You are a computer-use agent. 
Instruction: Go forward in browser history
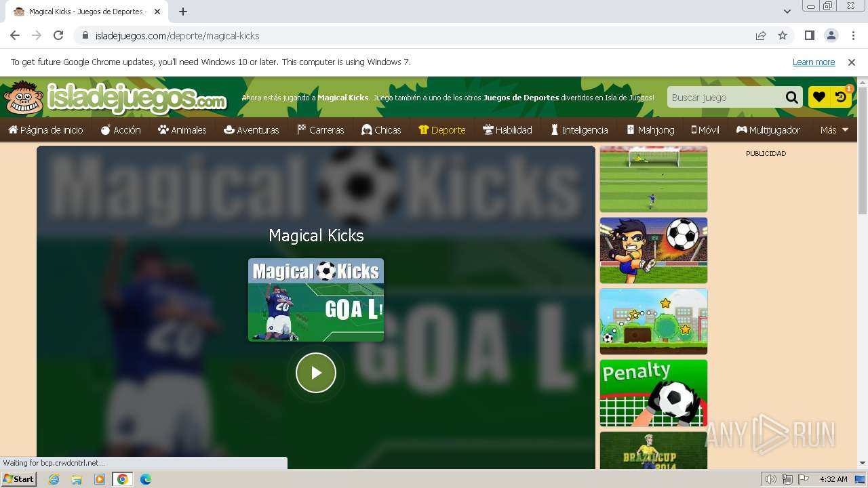pos(37,35)
